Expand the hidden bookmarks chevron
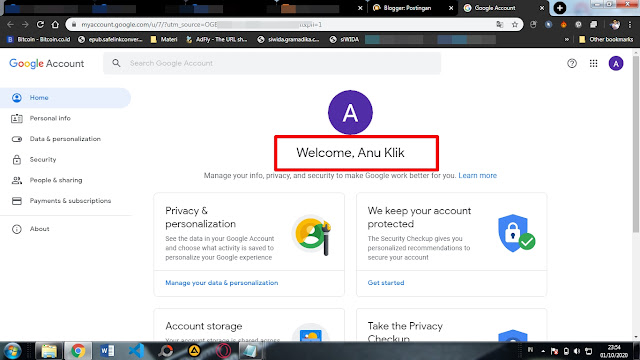Screen dimensions: 640x360 (567, 40)
